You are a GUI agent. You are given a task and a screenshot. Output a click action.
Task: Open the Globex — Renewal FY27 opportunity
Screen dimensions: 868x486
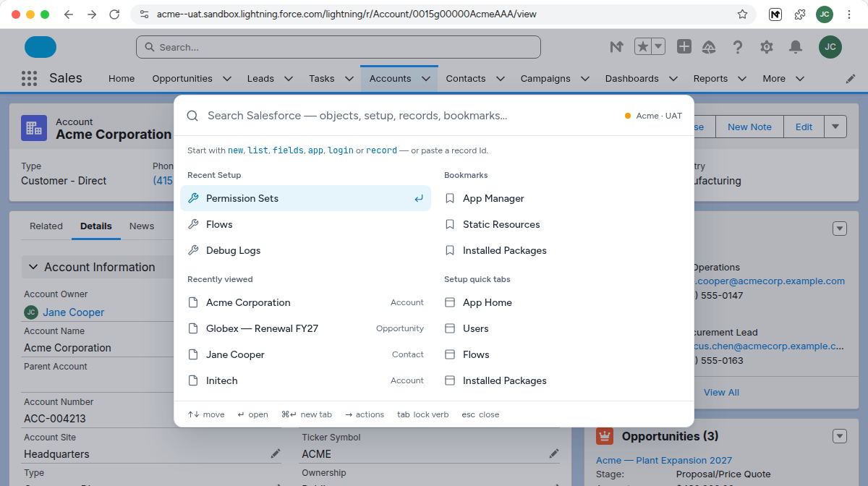coord(305,328)
